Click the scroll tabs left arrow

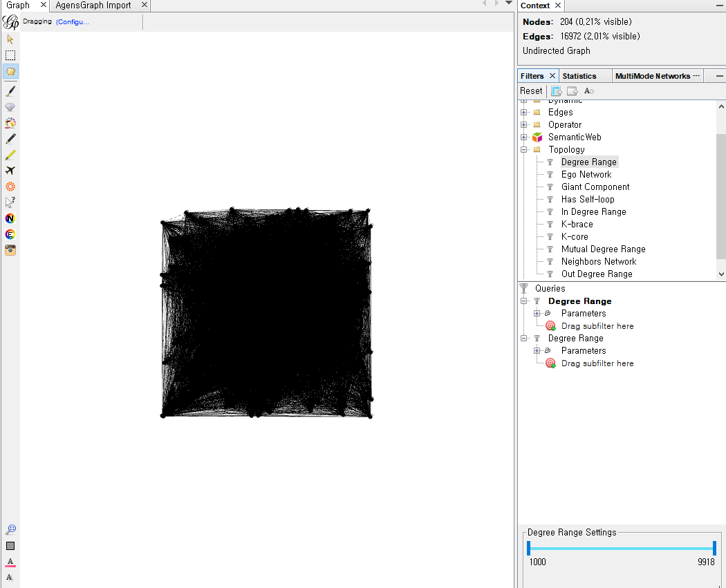coord(484,3)
